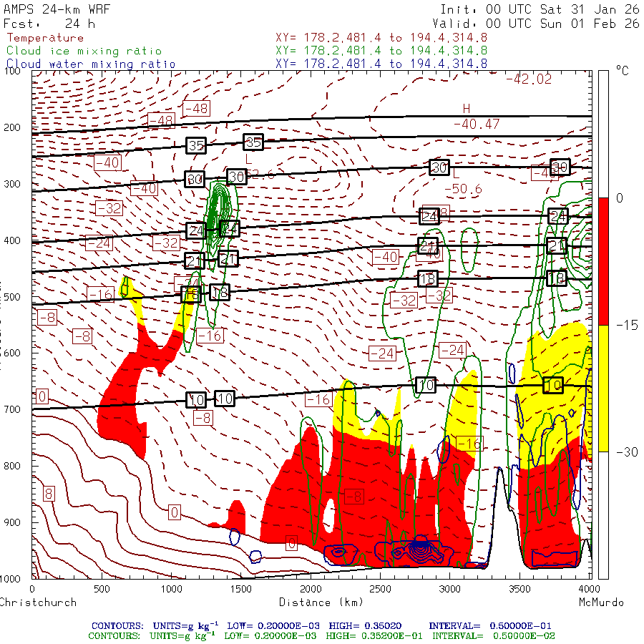Click the McMurdo endpoint label
The image size is (644, 644).
(601, 602)
